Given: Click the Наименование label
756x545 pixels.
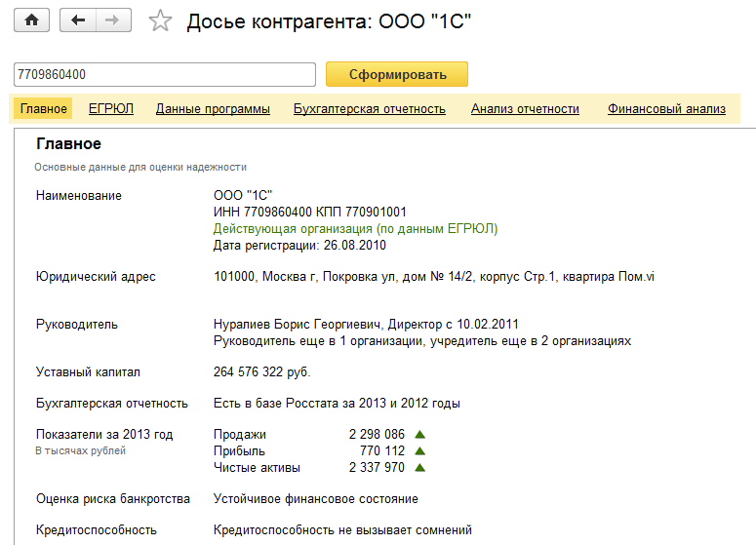Looking at the screenshot, I should (79, 196).
